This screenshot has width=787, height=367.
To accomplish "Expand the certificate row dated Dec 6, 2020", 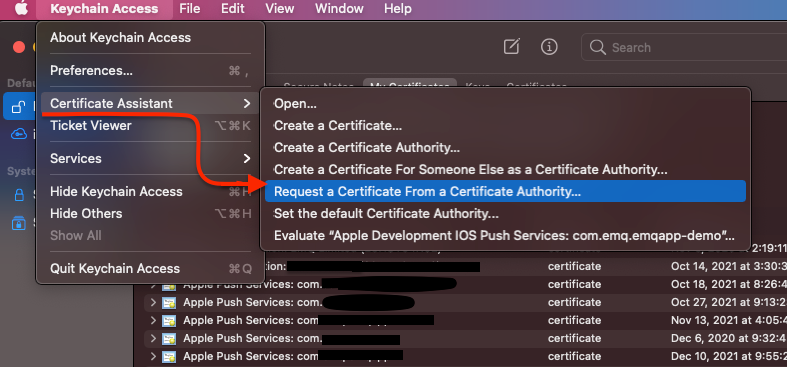I will pos(154,338).
